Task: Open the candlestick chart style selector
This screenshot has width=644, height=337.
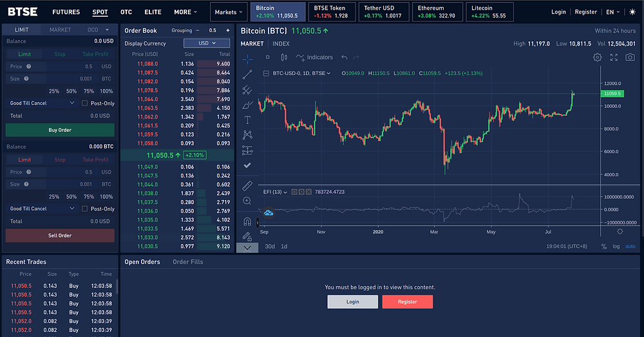Action: (284, 57)
